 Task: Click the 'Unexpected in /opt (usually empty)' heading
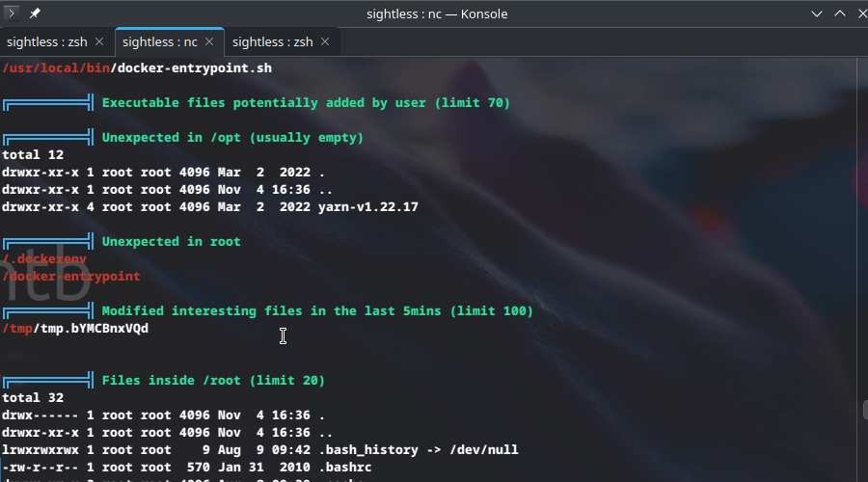pyautogui.click(x=232, y=137)
